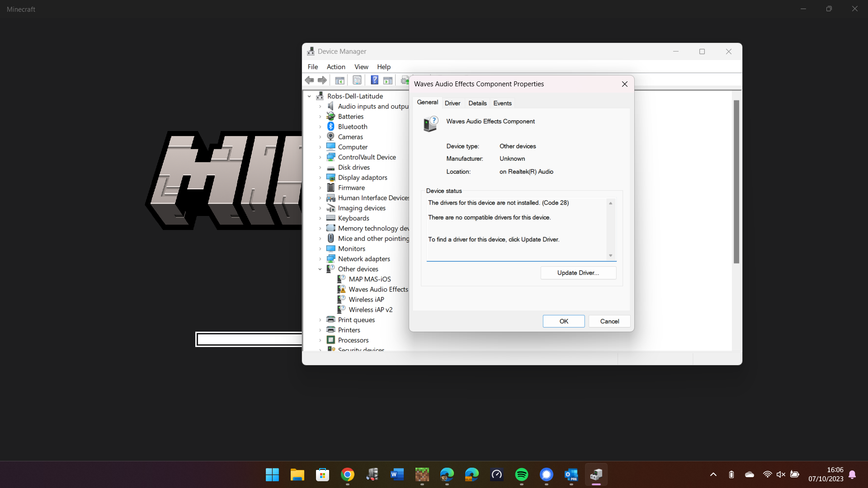
Task: Click the Device Manager vertical scrollbar
Action: click(x=736, y=181)
